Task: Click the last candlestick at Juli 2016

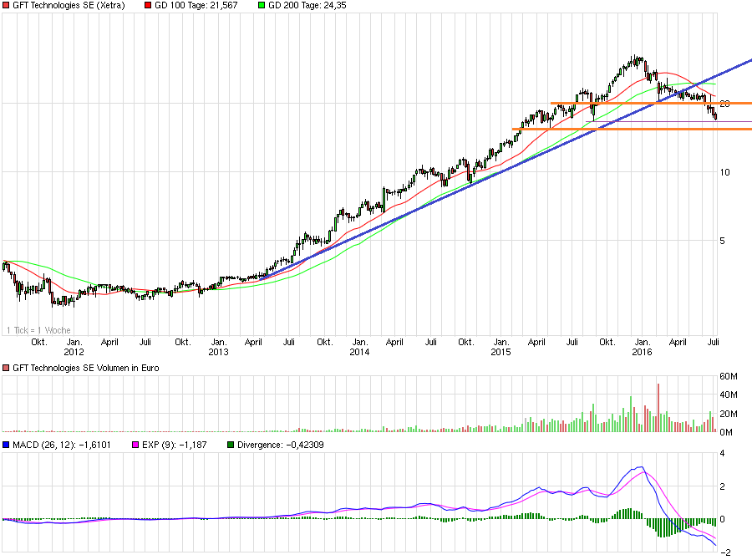Action: pos(715,115)
